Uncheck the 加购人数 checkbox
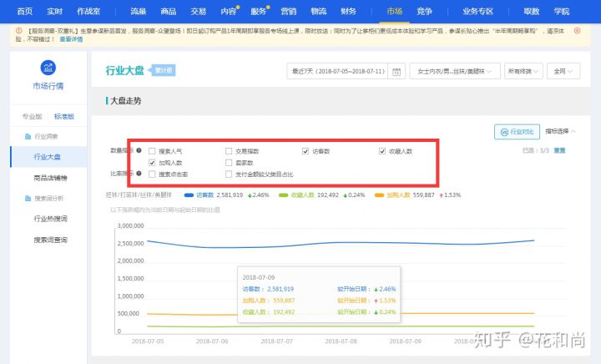This screenshot has height=364, width=601. [152, 163]
